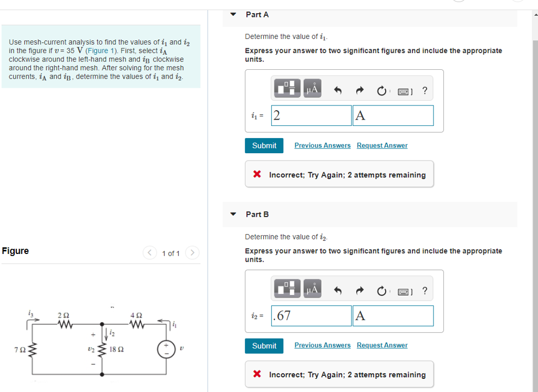Collapse the Part A section

click(x=233, y=15)
